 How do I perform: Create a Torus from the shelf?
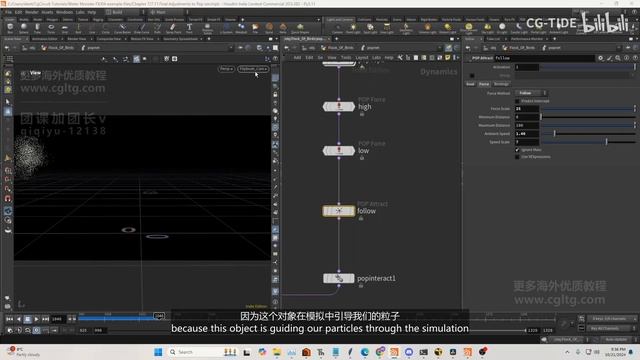pos(51,28)
